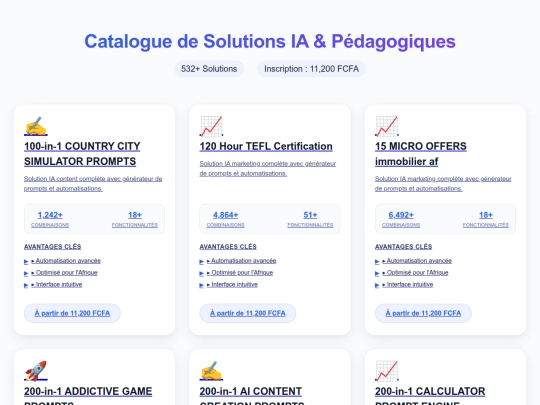Click Optimisé pour l'Afrique on TEFL card
This screenshot has height=405, width=540.
[240, 272]
